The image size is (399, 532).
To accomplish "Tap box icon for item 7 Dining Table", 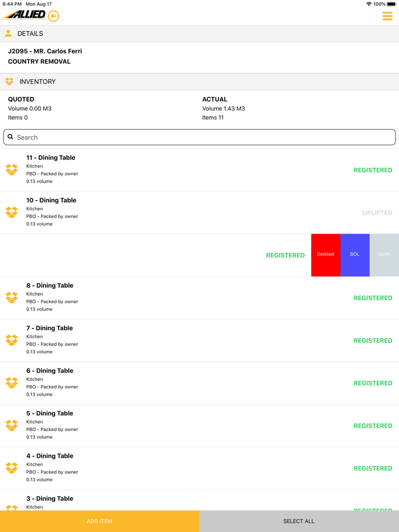I will (x=11, y=340).
